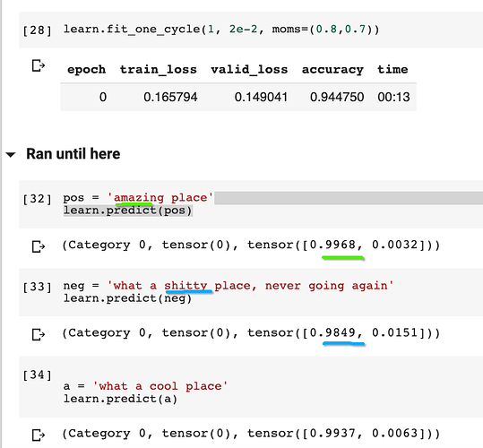Viewport: 483px width, 448px height.
Task: Click the accuracy column header
Action: click(x=332, y=70)
